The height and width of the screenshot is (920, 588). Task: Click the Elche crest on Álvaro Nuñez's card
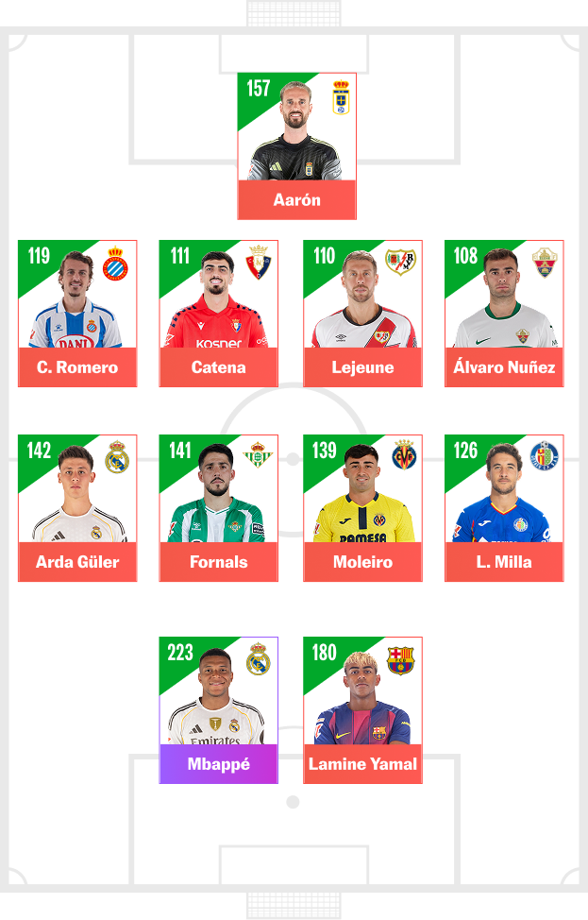544,263
